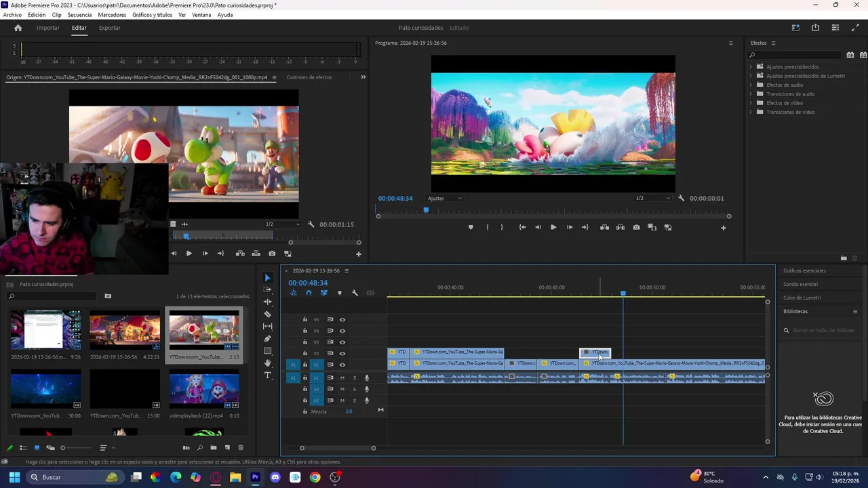Toggle sync lock on track V4
The height and width of the screenshot is (488, 868).
(330, 331)
